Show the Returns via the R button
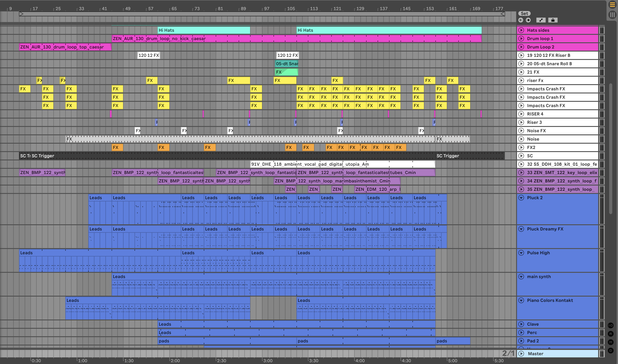The width and height of the screenshot is (618, 364). pyautogui.click(x=611, y=334)
